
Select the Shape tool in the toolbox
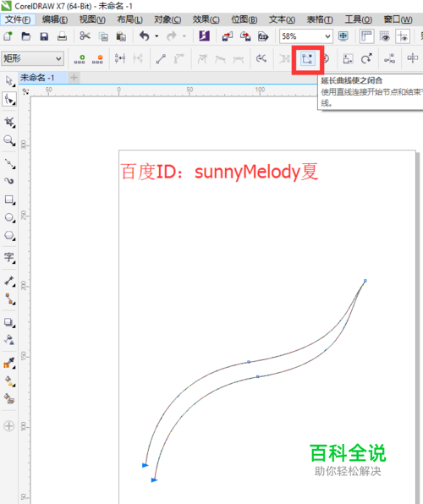[x=9, y=99]
